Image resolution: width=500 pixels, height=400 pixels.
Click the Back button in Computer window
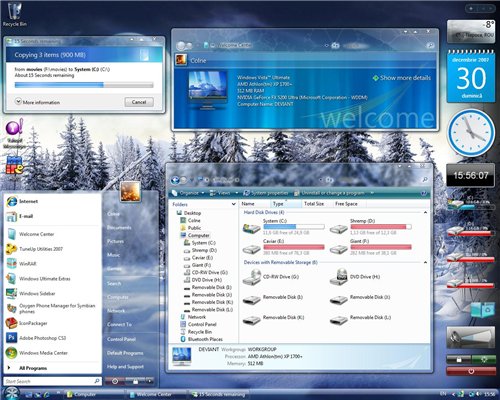coord(175,180)
